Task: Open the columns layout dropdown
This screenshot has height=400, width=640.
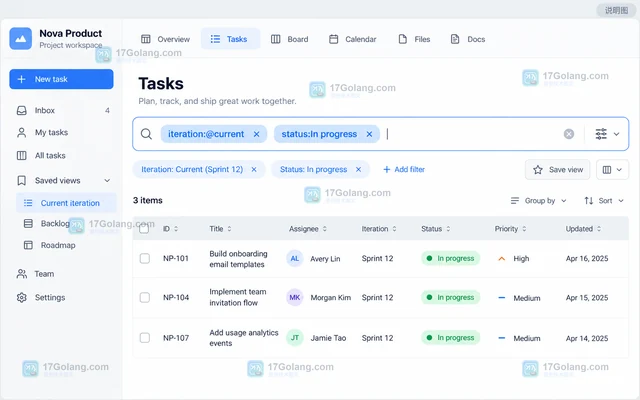Action: click(612, 169)
